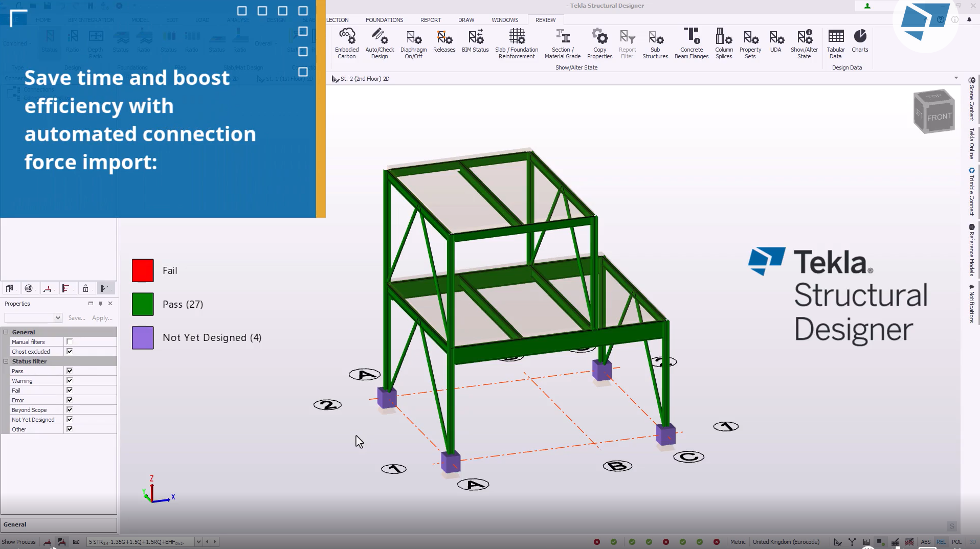Toggle the Other status filter checkbox

coord(70,429)
